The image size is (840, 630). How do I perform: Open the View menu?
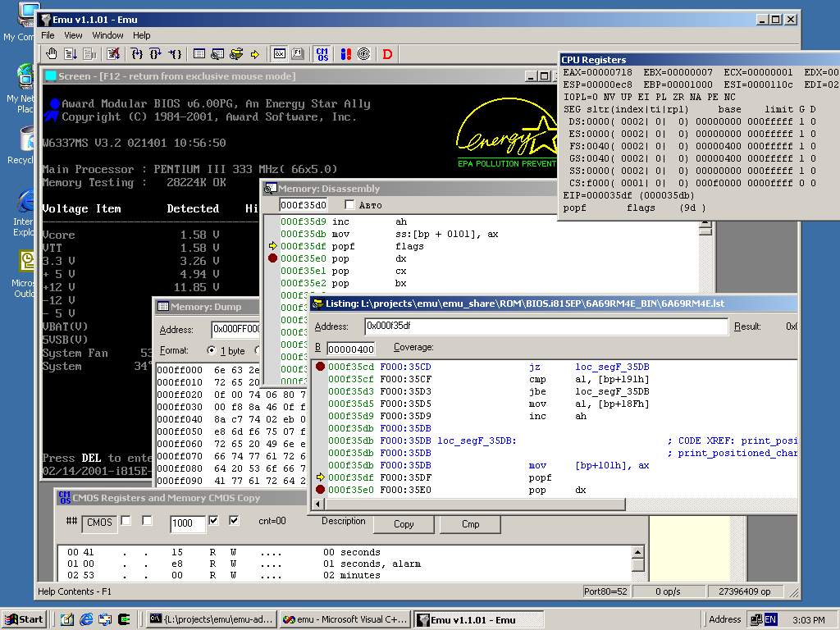point(73,35)
